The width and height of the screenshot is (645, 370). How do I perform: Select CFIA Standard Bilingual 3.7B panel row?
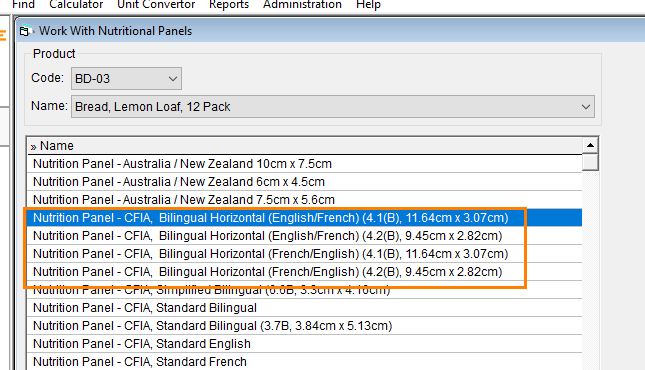pyautogui.click(x=304, y=326)
